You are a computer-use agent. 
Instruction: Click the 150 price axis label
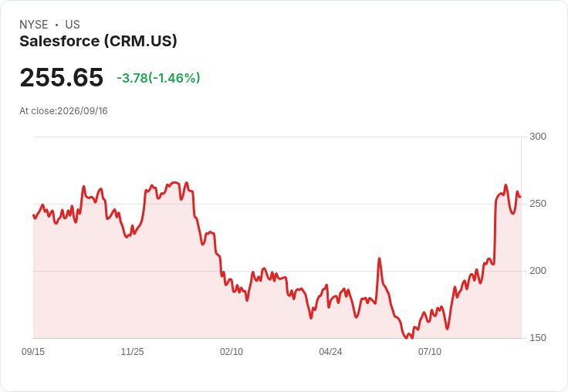pos(538,338)
